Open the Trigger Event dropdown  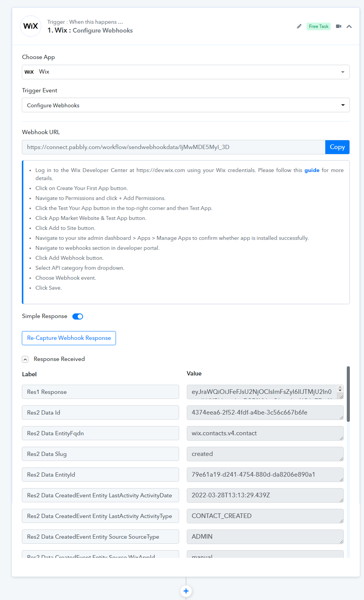(x=186, y=105)
